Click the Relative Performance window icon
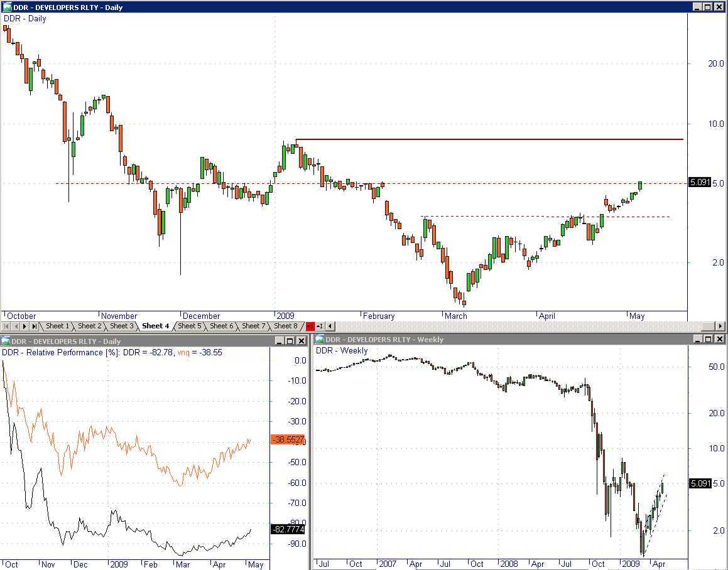The image size is (728, 570). [5, 341]
